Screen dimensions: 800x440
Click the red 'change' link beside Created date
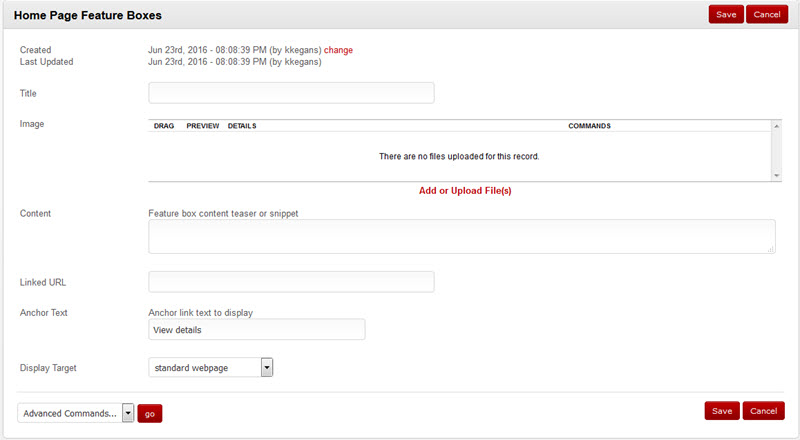click(338, 50)
